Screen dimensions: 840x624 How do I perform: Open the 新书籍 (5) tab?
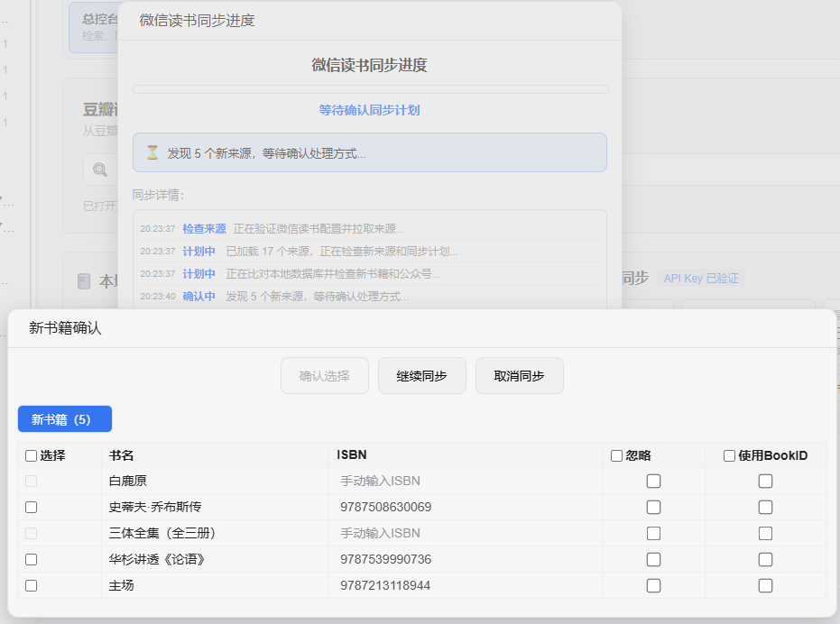[x=65, y=419]
